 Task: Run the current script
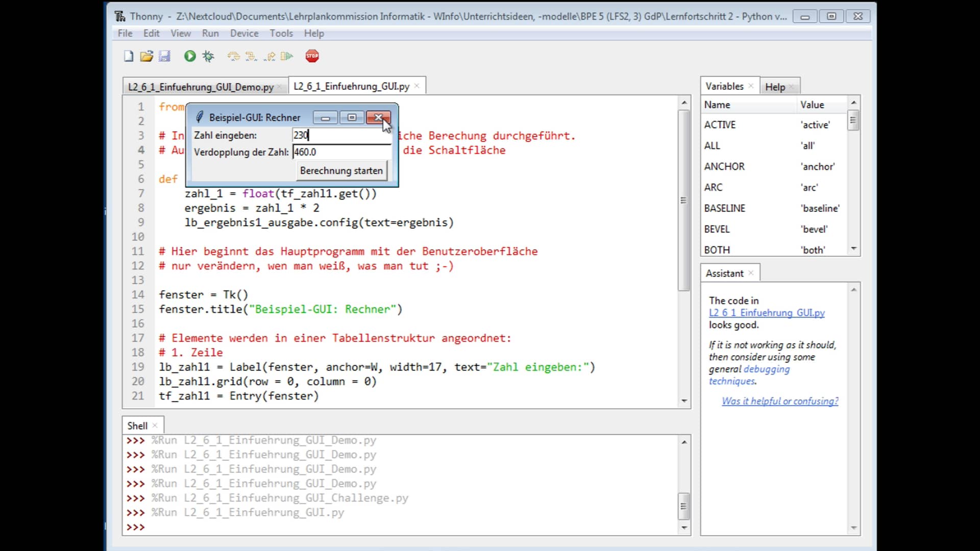pyautogui.click(x=189, y=56)
